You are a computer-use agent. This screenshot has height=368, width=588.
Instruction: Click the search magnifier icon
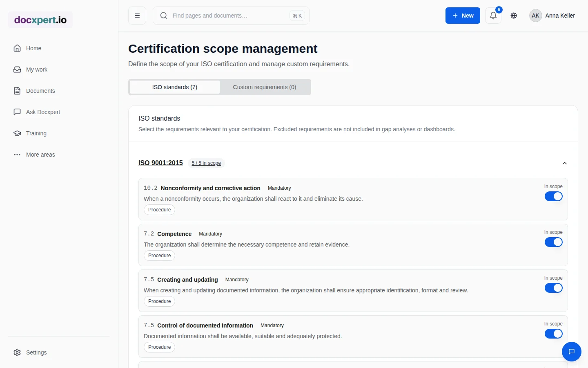pos(164,16)
